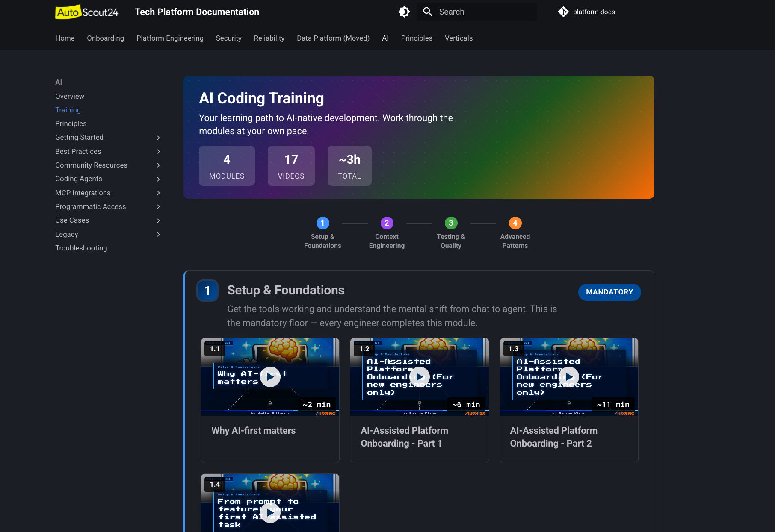Click the Mandatory badge

[609, 292]
